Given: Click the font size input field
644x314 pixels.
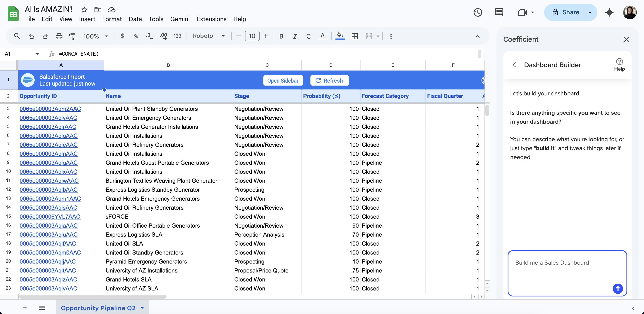Looking at the screenshot, I should [252, 36].
